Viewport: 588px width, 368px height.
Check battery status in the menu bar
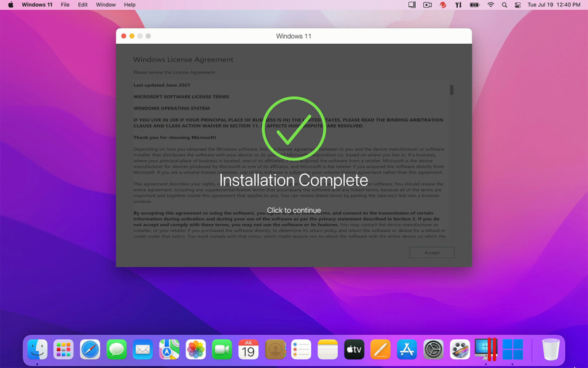pos(475,5)
